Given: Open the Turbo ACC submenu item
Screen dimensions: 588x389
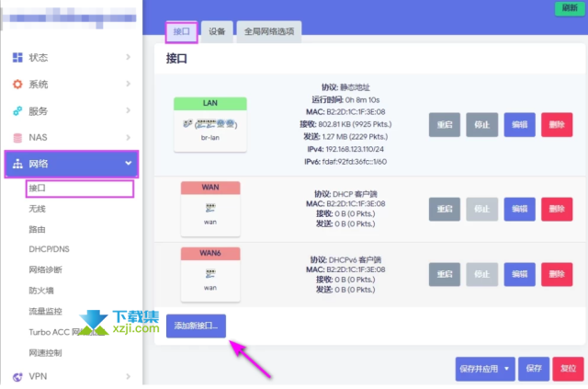Looking at the screenshot, I should 67,332.
